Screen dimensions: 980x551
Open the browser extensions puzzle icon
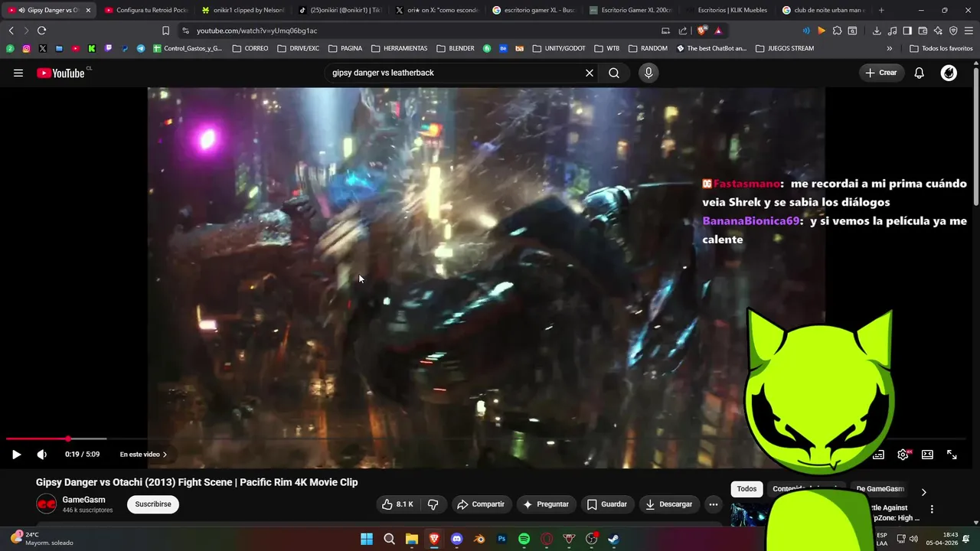(x=837, y=31)
